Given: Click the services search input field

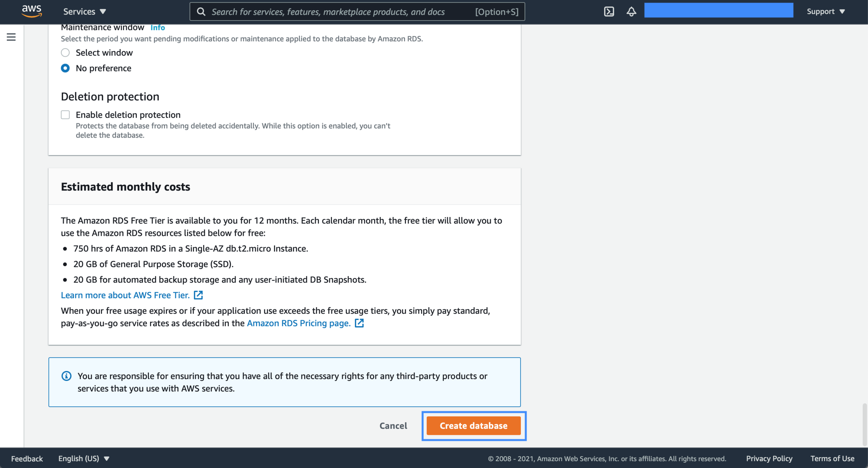Looking at the screenshot, I should [347, 11].
